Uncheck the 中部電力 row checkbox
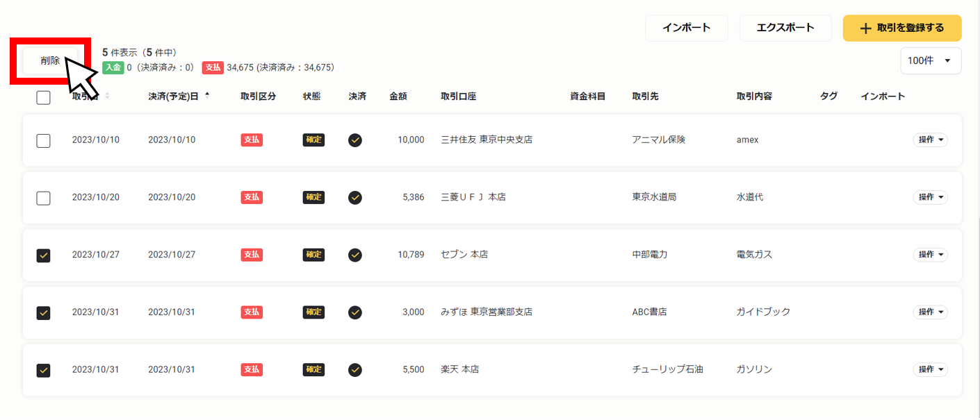980x420 pixels. pos(43,255)
